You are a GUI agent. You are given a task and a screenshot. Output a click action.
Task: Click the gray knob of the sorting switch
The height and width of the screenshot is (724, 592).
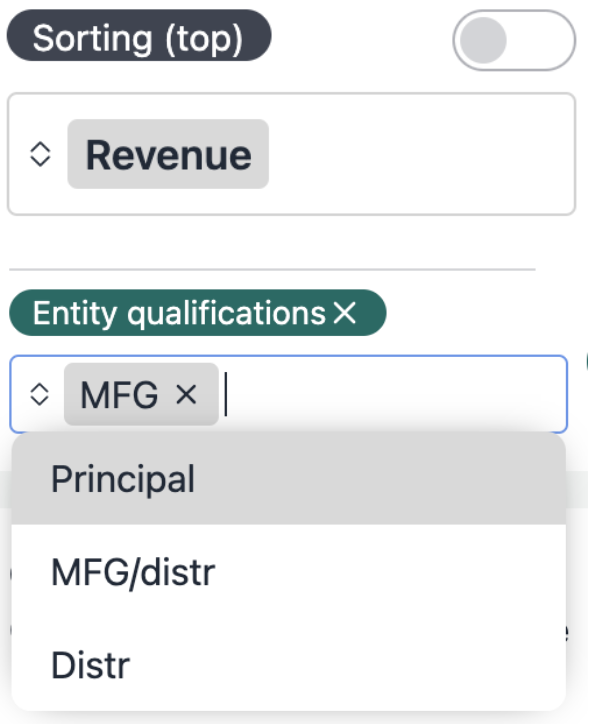tap(483, 41)
